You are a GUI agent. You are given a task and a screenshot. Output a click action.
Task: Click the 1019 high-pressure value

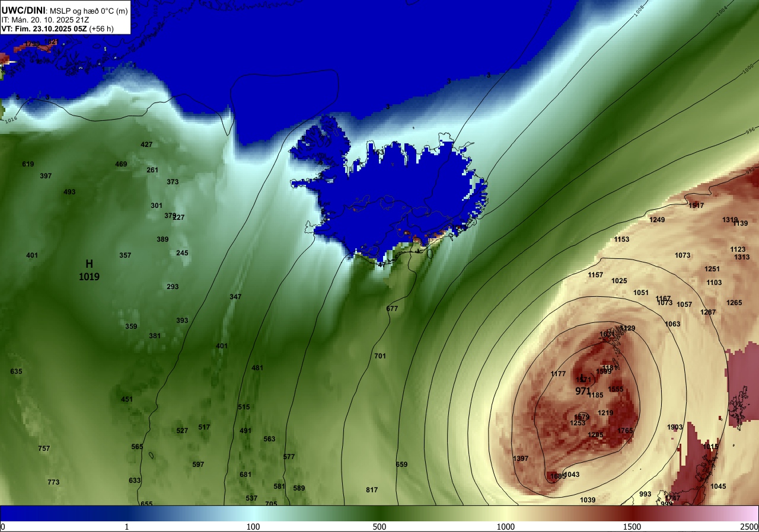89,277
